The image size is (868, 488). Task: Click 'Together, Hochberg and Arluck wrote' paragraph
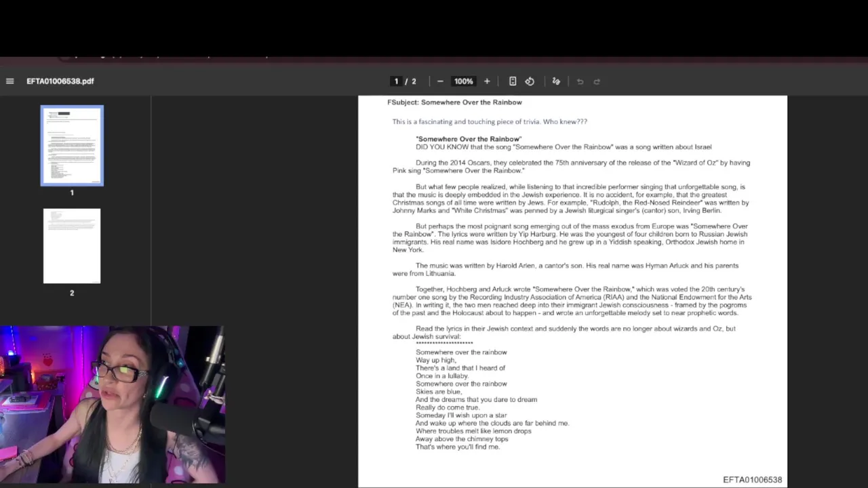572,301
